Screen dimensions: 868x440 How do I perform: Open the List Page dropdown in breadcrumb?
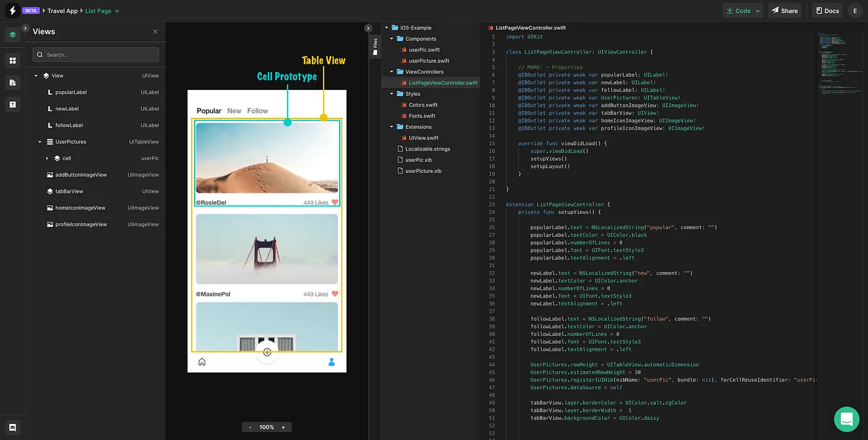click(102, 11)
